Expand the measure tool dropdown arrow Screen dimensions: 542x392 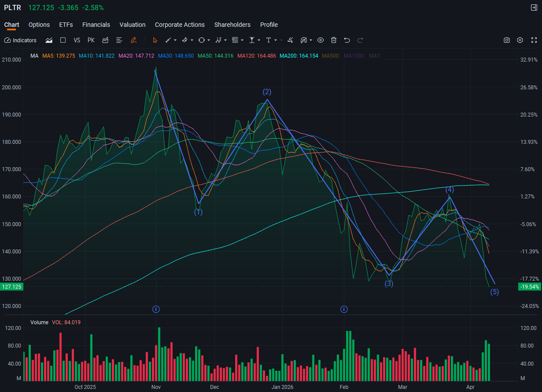click(x=259, y=40)
